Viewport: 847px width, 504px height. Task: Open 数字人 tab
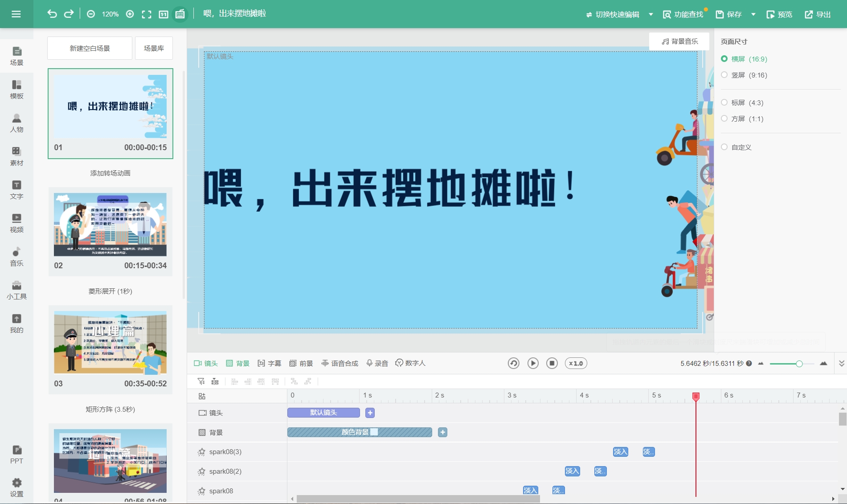410,363
